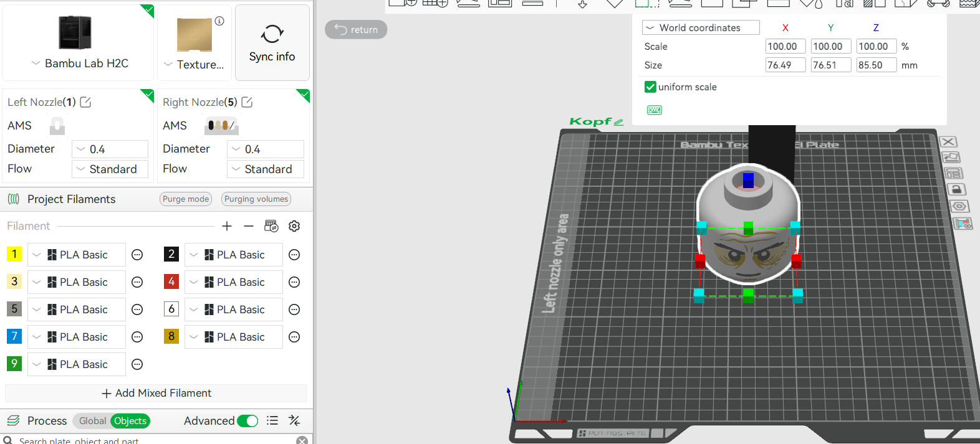
Task: Open the Texture plate type dropdown
Action: pyautogui.click(x=194, y=65)
